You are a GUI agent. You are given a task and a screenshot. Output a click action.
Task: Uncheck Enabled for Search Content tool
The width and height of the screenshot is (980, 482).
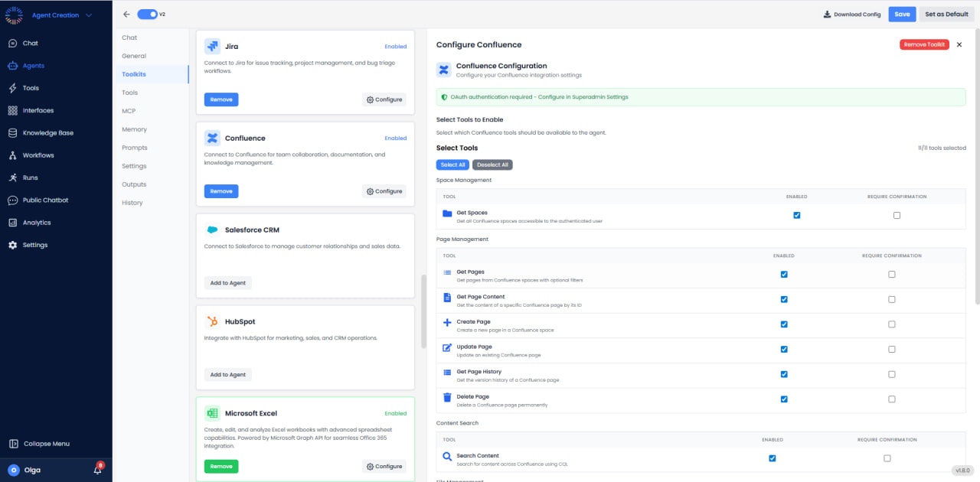[x=772, y=458]
